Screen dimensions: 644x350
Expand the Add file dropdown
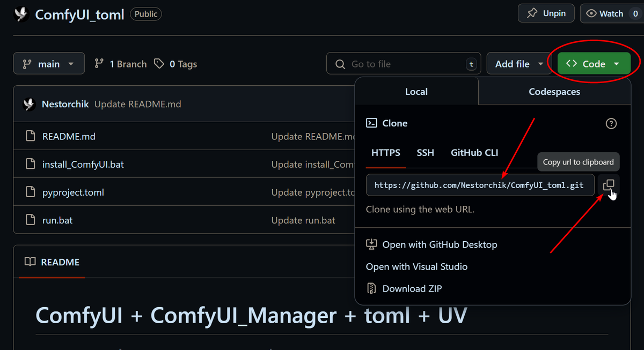click(517, 64)
